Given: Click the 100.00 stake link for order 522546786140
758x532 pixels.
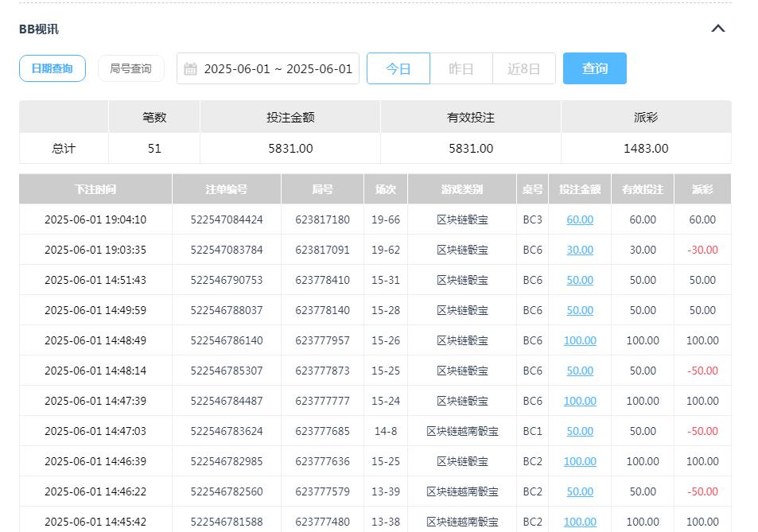Looking at the screenshot, I should 579,340.
